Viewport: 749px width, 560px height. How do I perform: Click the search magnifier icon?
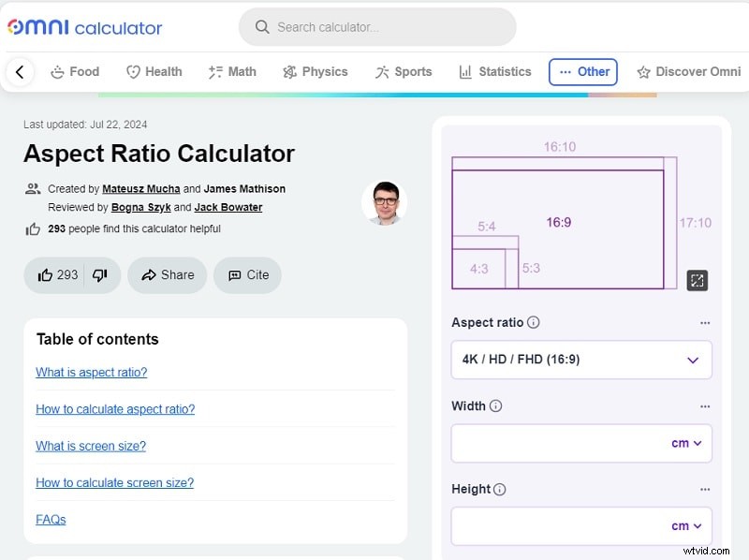coord(262,27)
